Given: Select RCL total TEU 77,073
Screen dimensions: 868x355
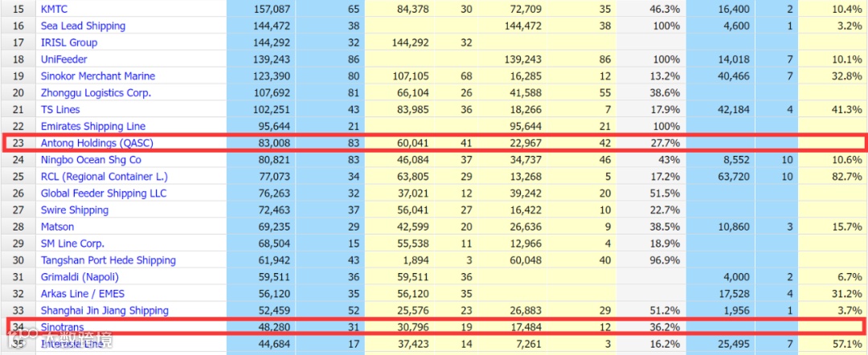Looking at the screenshot, I should pos(275,177).
